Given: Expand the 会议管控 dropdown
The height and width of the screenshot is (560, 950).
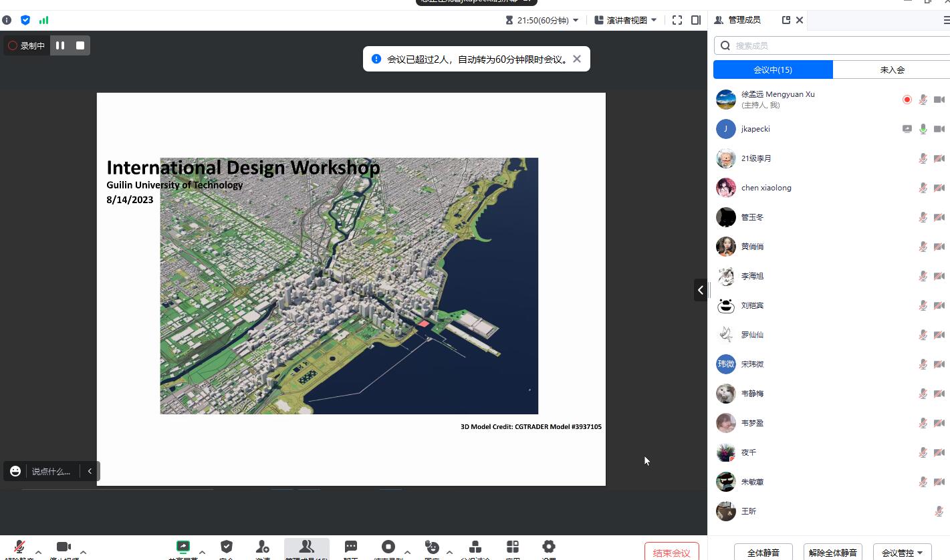Looking at the screenshot, I should click(x=902, y=553).
